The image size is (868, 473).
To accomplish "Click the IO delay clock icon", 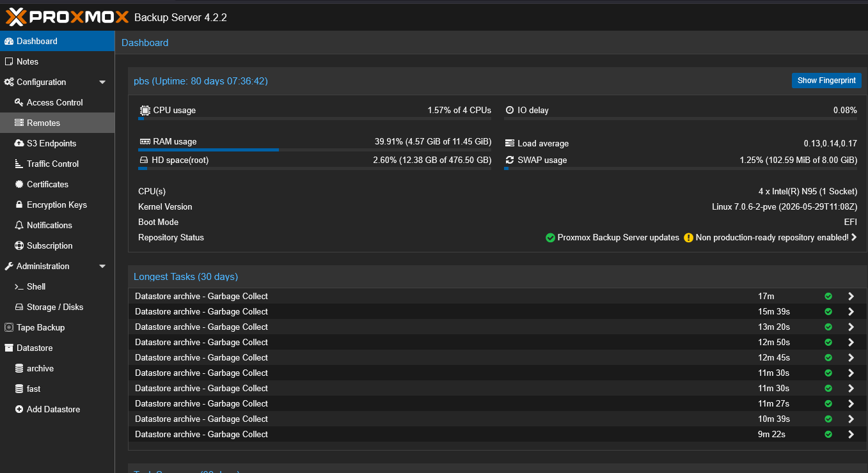I will (x=510, y=110).
